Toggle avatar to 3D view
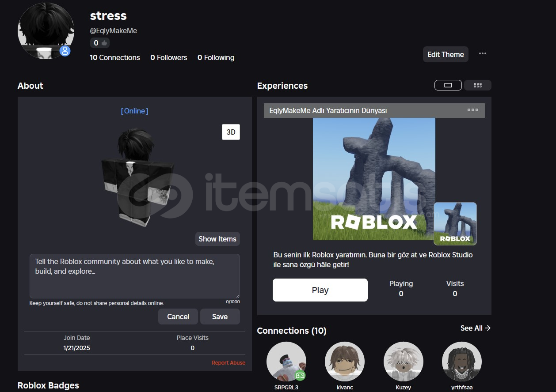This screenshot has width=556, height=392. [x=231, y=132]
